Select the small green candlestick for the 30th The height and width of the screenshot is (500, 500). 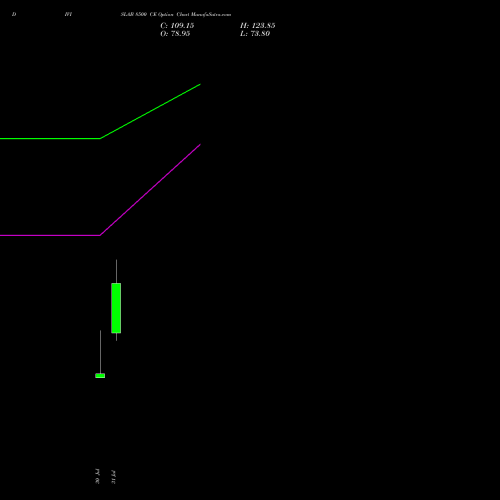[100, 376]
